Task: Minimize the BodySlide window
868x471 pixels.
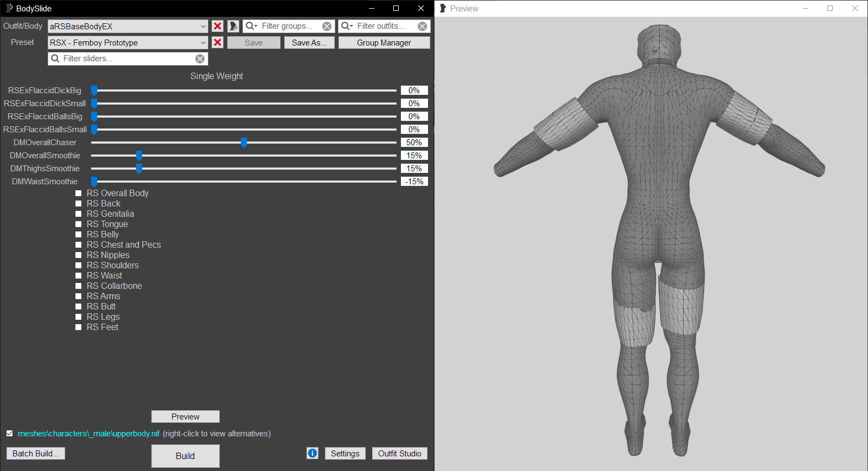Action: [x=372, y=8]
